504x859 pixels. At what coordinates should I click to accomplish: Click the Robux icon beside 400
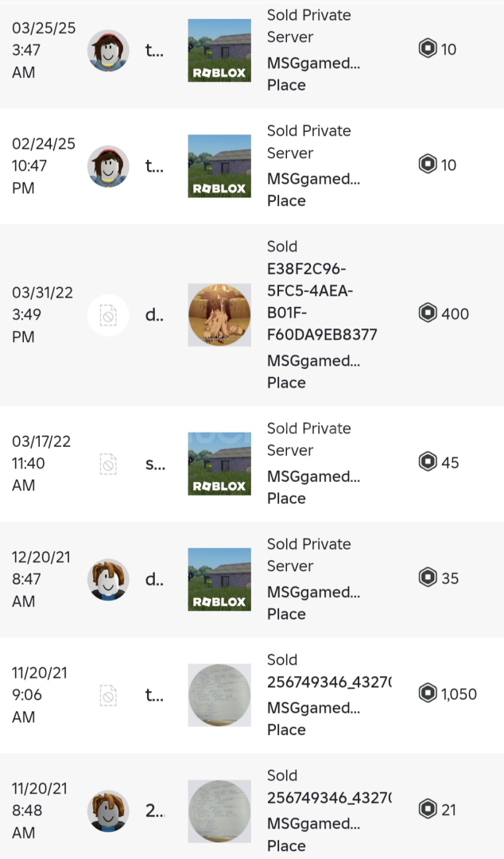[428, 313]
